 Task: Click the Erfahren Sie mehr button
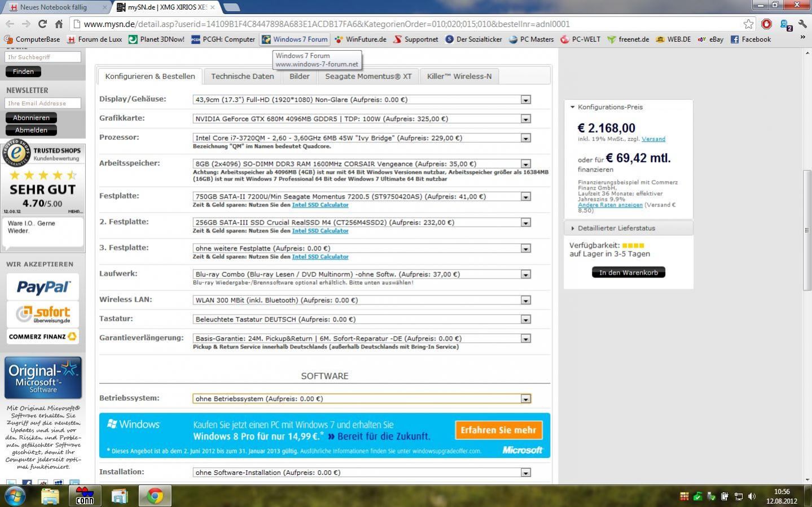(x=498, y=430)
